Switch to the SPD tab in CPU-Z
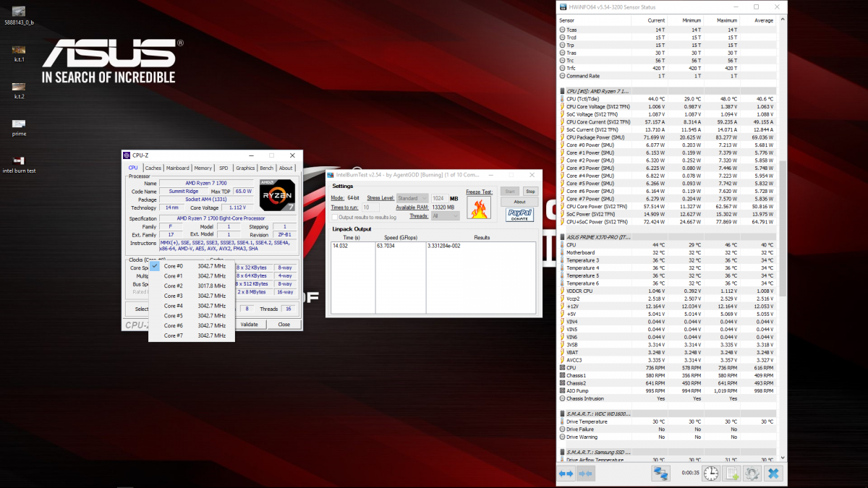The image size is (868, 488). (224, 168)
